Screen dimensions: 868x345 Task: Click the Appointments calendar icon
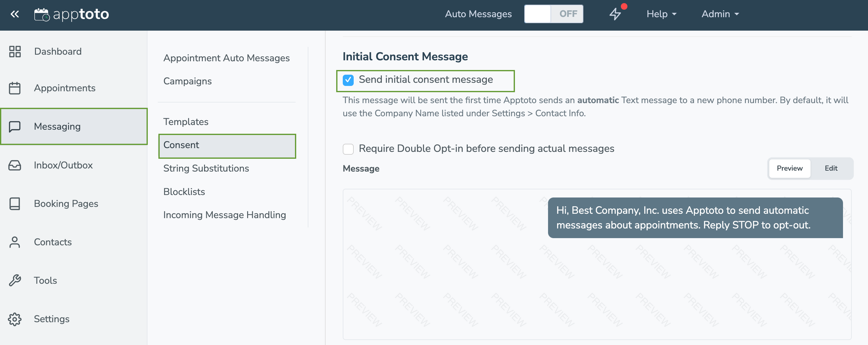16,87
